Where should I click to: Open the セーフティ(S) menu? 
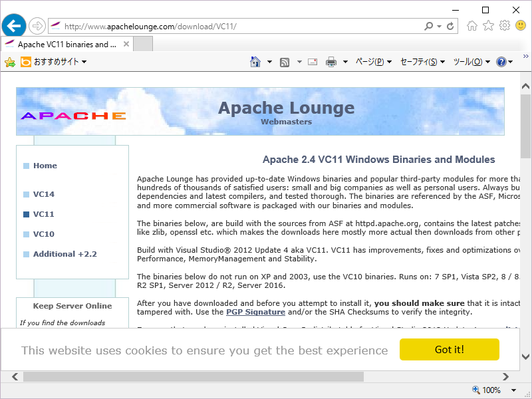point(422,62)
